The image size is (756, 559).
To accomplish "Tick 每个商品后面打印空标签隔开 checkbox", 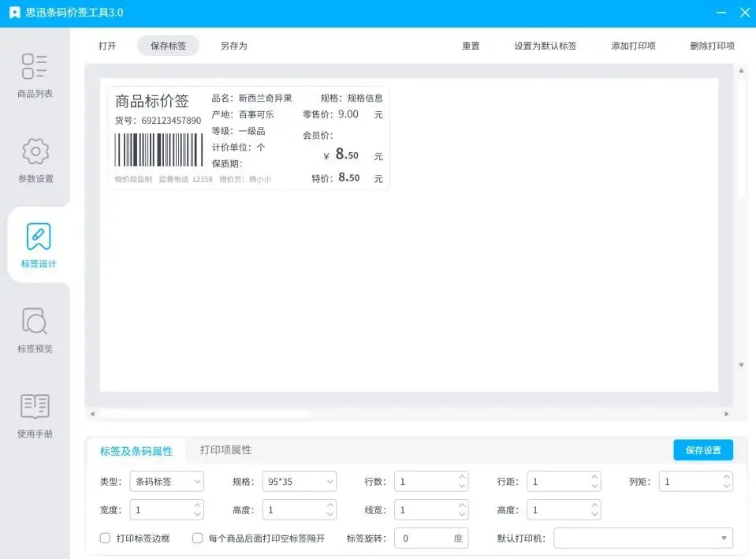I will [197, 539].
